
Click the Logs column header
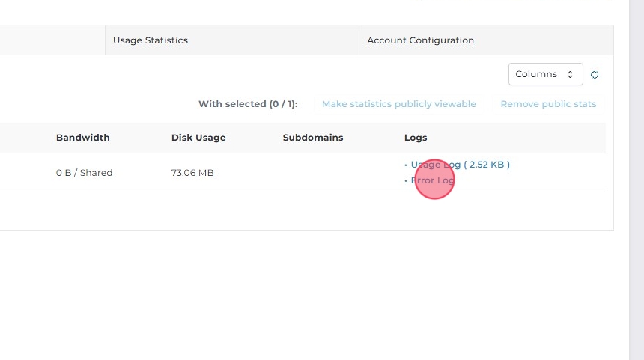(415, 138)
